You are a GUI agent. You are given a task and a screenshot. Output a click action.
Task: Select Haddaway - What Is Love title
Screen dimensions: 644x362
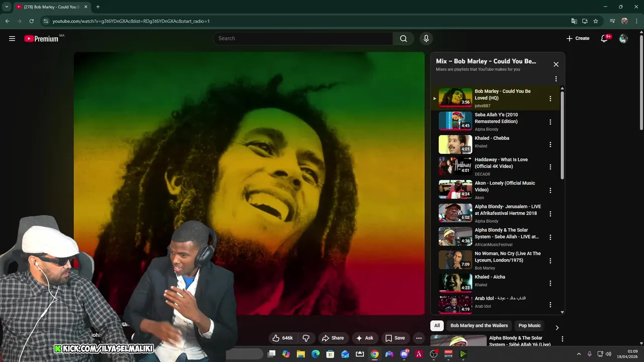501,163
